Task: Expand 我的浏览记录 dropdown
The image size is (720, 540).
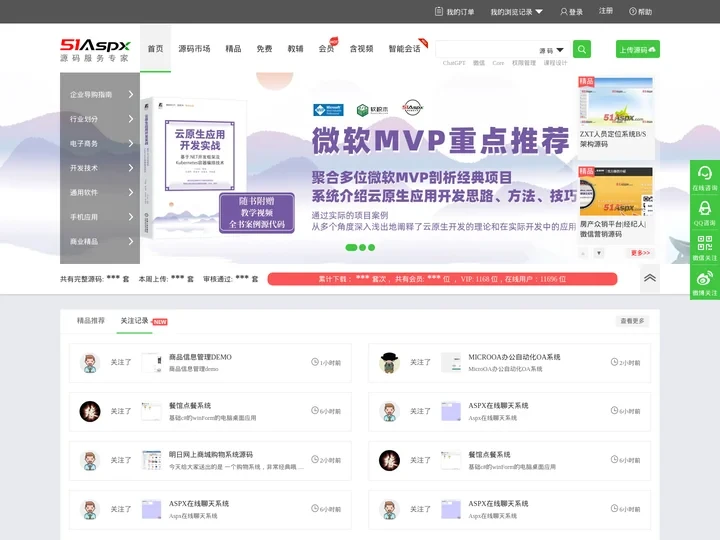Action: coord(517,11)
